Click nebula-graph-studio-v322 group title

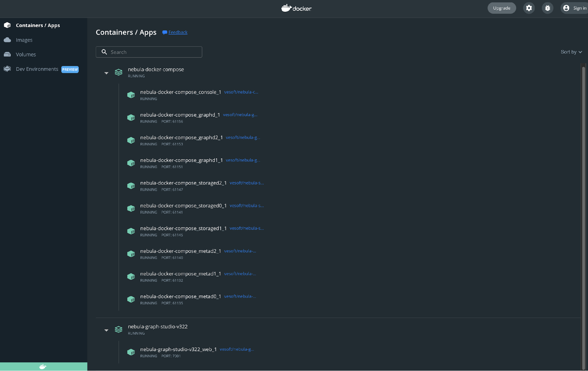158,326
